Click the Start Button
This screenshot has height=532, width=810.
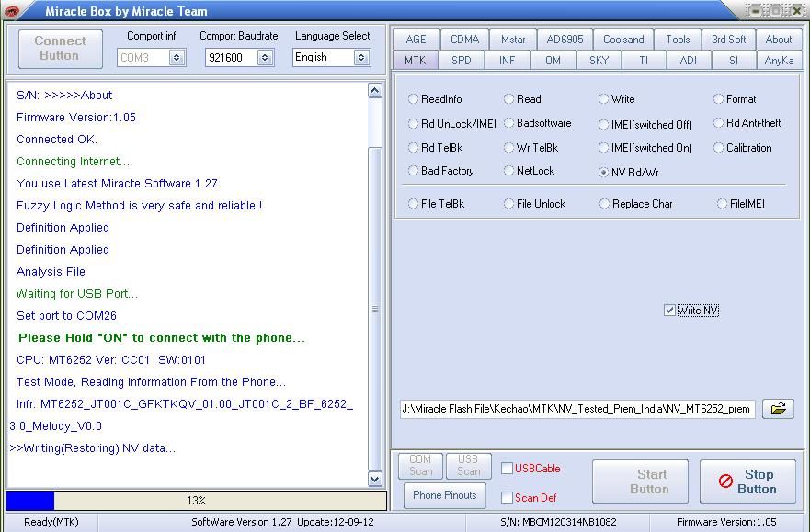click(640, 481)
